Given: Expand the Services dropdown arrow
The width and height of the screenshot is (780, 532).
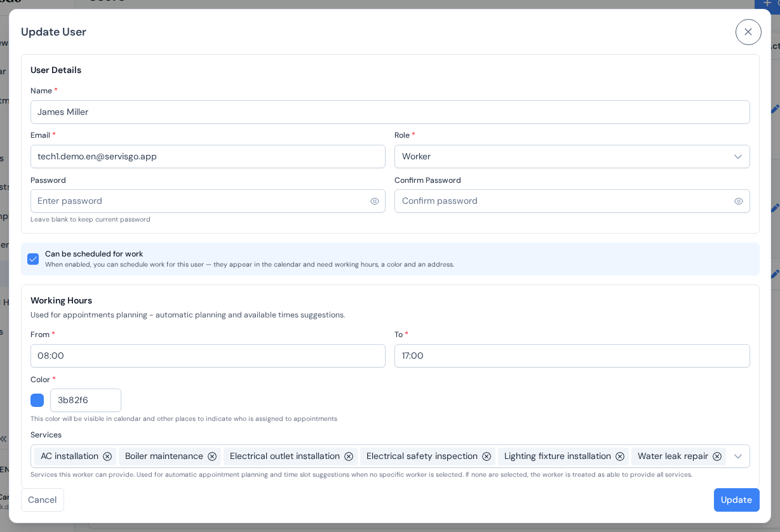Looking at the screenshot, I should (738, 456).
